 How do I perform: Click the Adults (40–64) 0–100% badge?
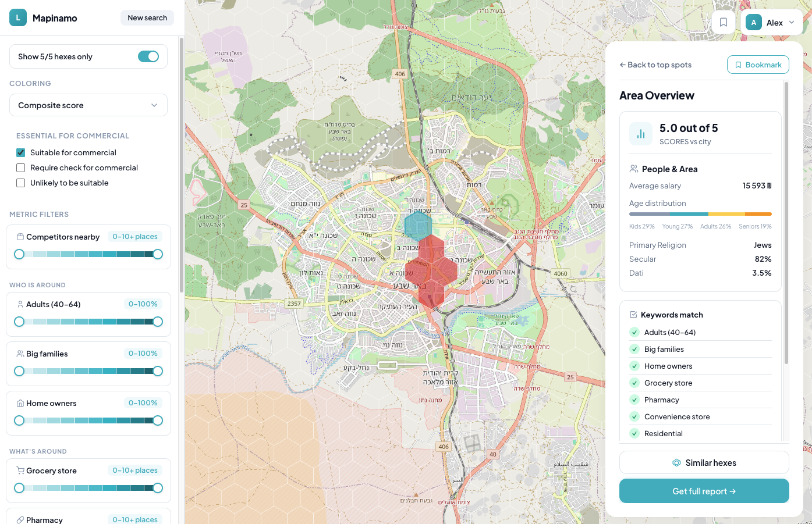(143, 304)
